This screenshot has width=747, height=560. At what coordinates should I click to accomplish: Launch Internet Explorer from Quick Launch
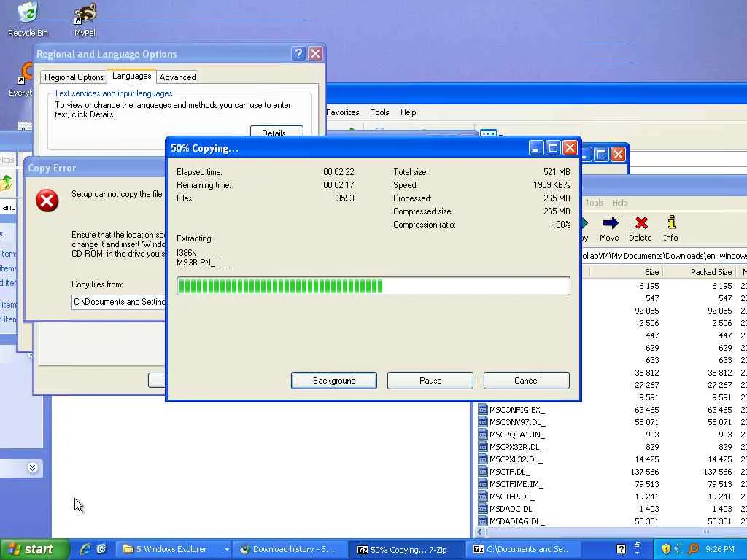click(85, 549)
